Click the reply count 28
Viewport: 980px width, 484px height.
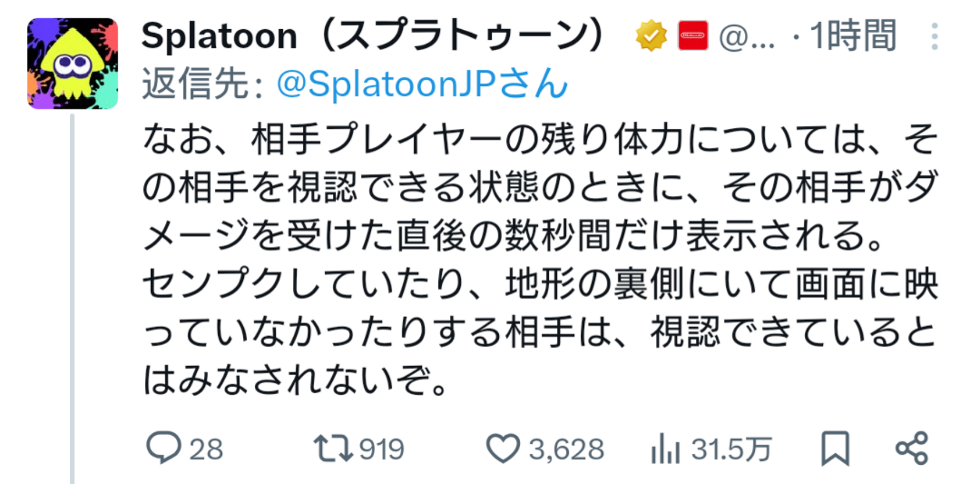pos(206,449)
